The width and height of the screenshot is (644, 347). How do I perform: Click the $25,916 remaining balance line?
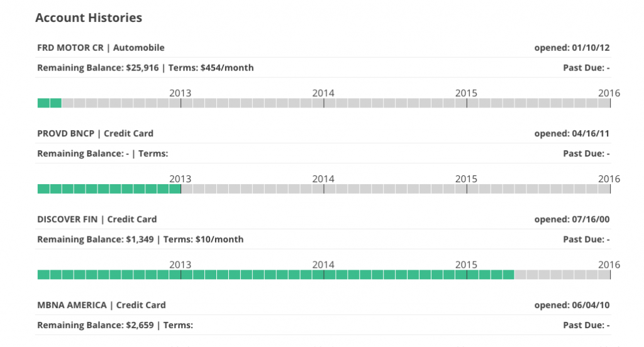(145, 67)
